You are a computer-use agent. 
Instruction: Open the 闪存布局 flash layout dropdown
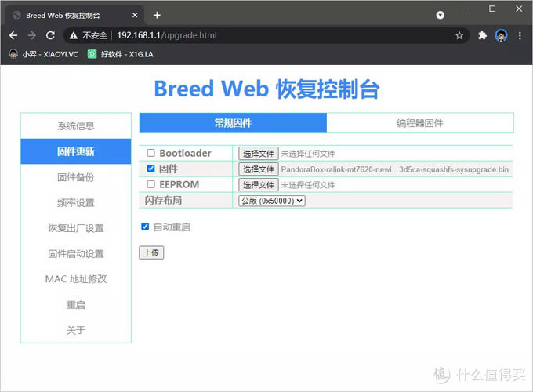click(x=272, y=201)
